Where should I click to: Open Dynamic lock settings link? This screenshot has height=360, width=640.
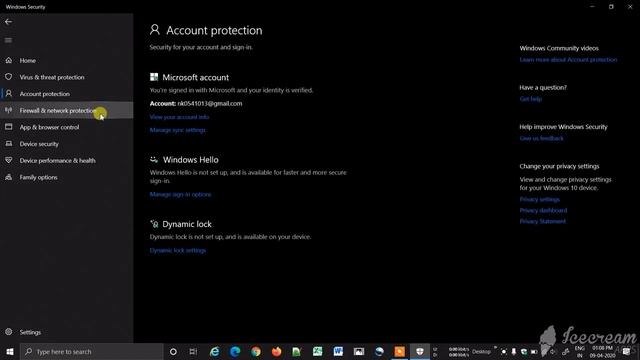tap(178, 250)
